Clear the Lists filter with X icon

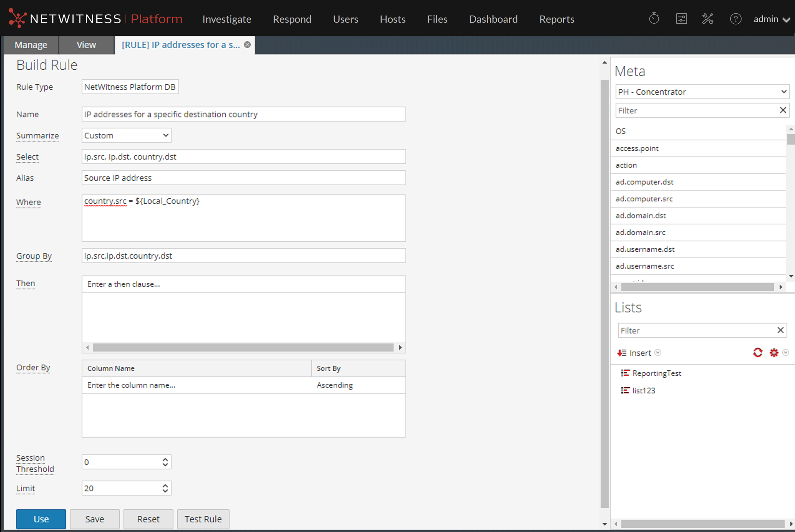[780, 330]
